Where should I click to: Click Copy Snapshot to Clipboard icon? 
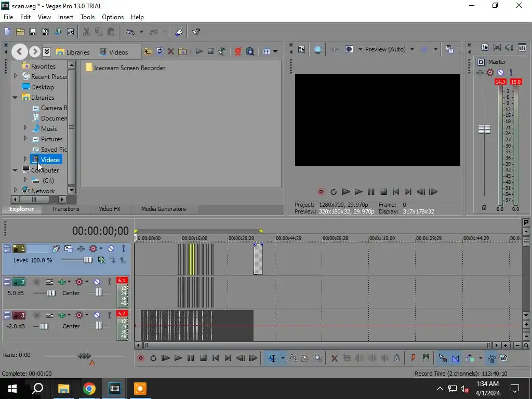click(x=449, y=49)
